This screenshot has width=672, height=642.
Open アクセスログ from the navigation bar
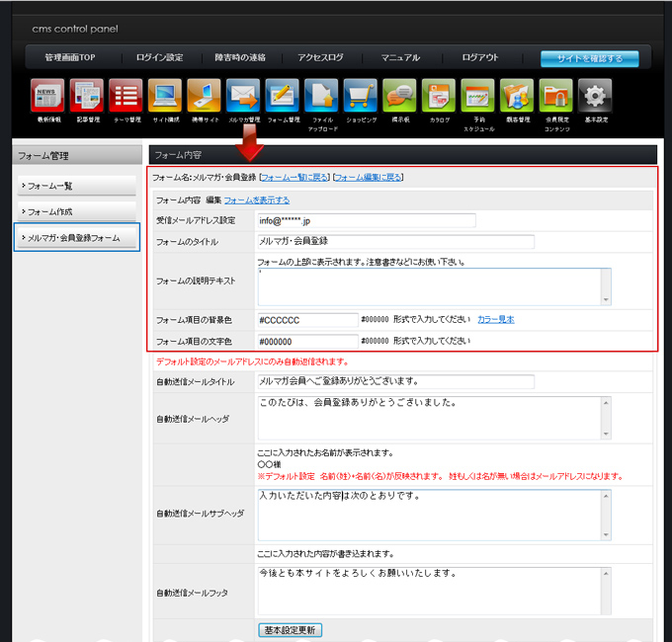pyautogui.click(x=319, y=58)
